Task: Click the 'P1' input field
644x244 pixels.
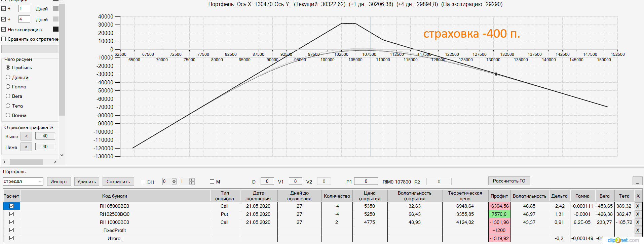Action: [x=366, y=181]
